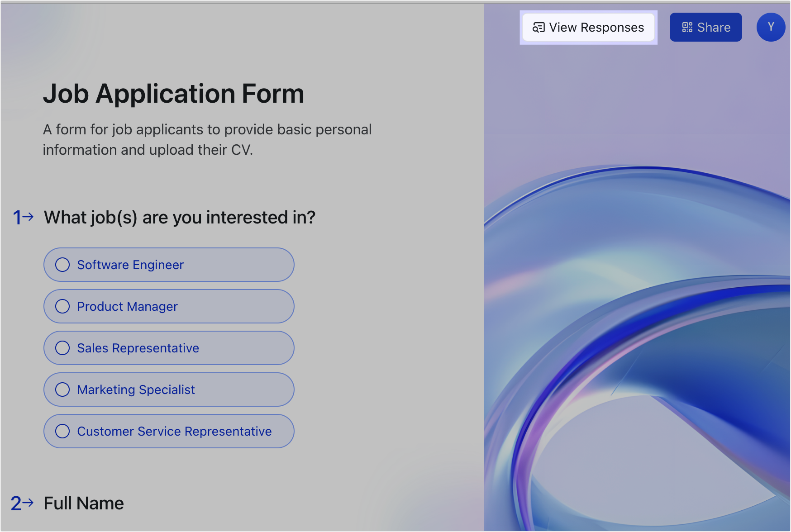
Task: Click the radio circle beside Marketing Specialist
Action: pos(62,389)
